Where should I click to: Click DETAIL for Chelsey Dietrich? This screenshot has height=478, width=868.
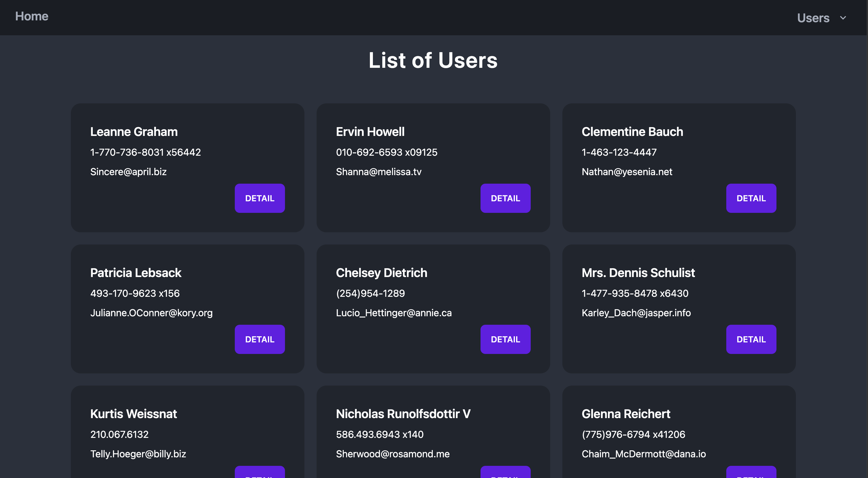pos(505,339)
